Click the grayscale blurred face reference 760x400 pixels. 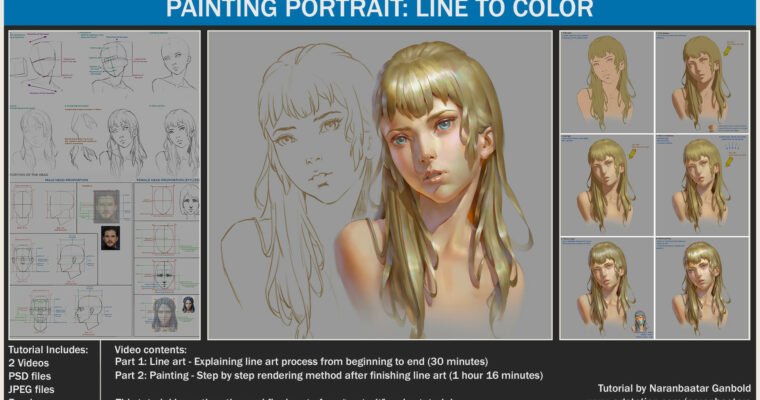point(107,207)
